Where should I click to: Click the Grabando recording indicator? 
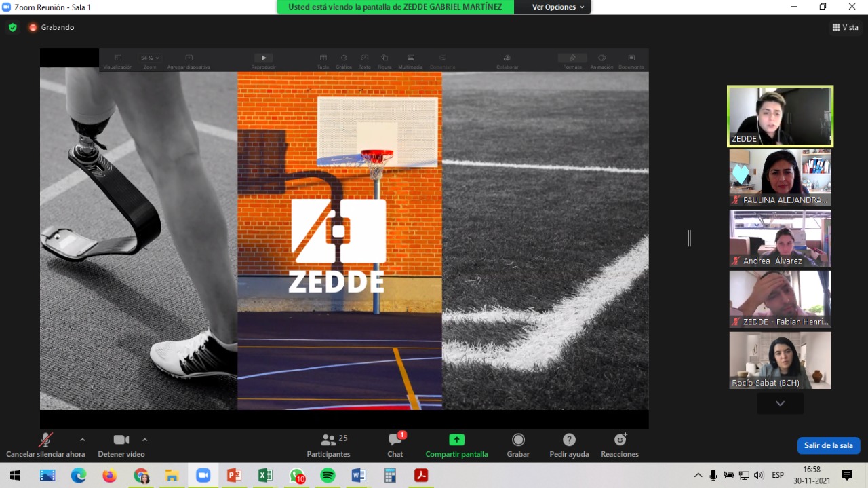coord(52,27)
